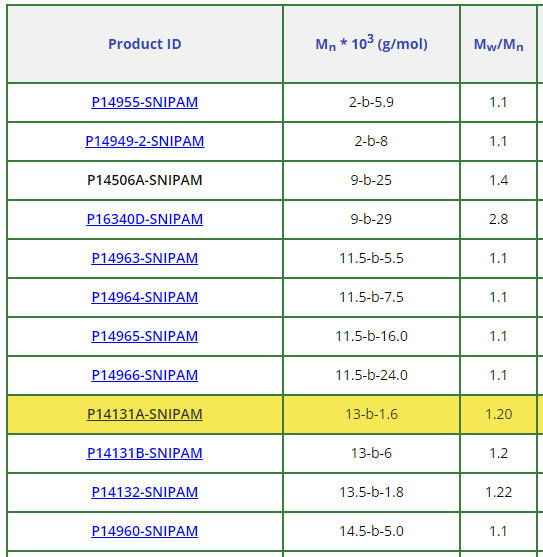
Task: Open the P14960-SNIPAM product link
Action: [x=145, y=531]
